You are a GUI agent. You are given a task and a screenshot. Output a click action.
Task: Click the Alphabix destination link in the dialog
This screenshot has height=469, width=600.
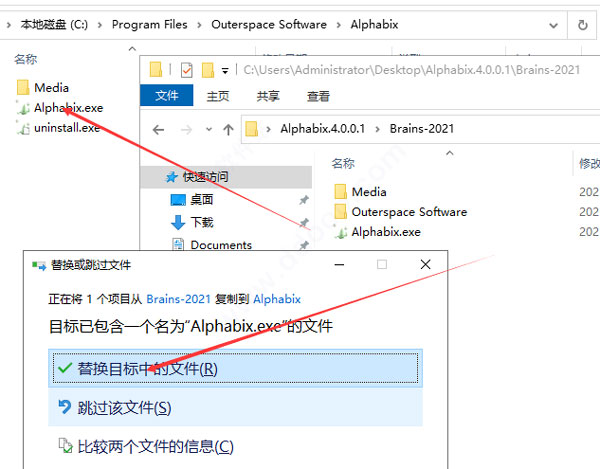tap(277, 299)
